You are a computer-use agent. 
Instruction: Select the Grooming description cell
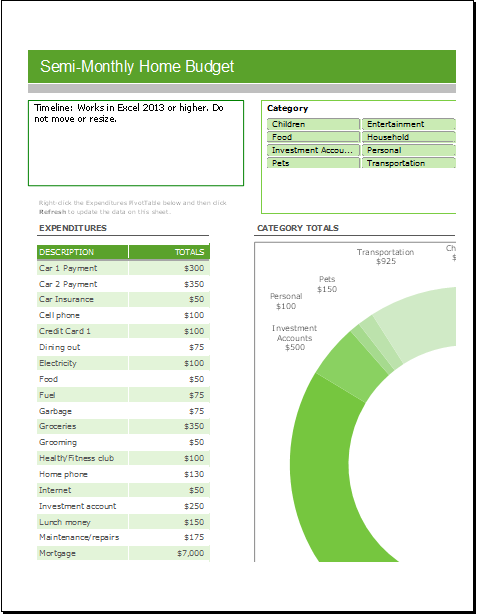[82, 442]
